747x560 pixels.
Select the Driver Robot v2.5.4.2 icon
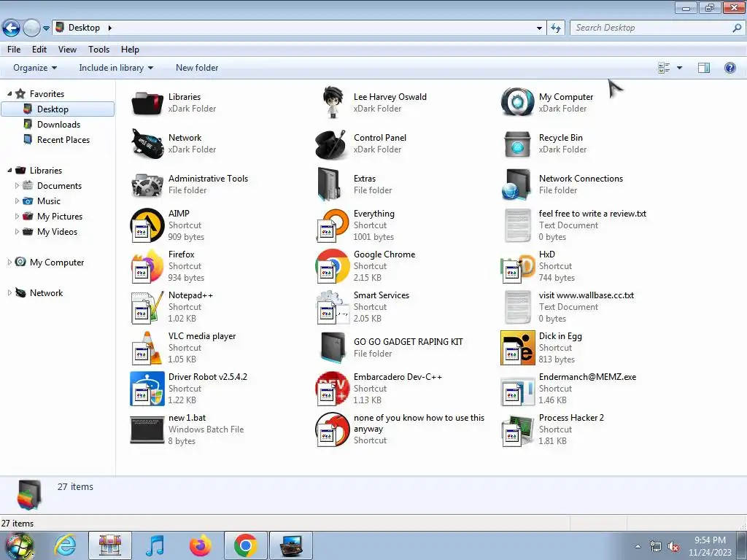pos(147,389)
